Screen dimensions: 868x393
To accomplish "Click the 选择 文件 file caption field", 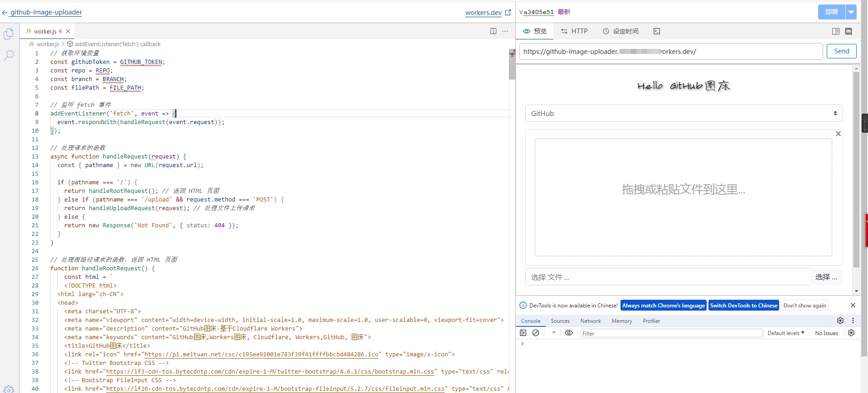I will (668, 277).
